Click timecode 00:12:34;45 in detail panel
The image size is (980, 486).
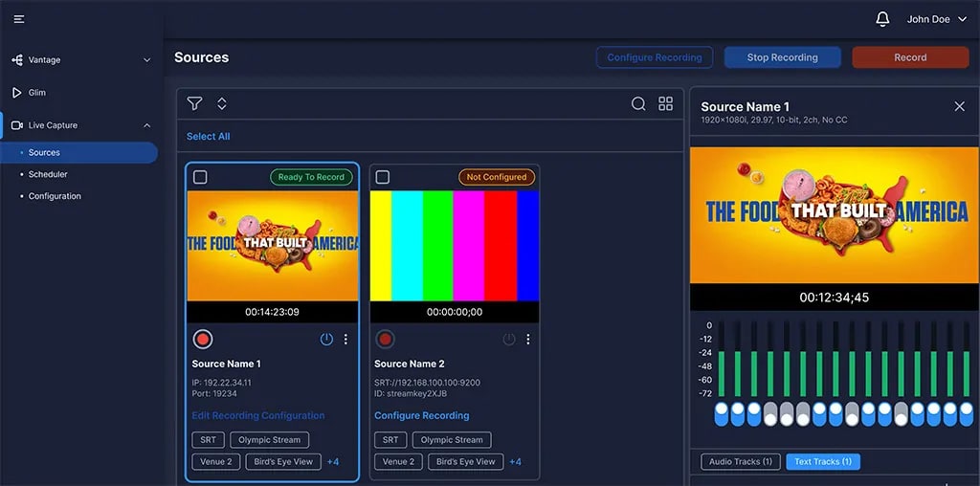(835, 298)
